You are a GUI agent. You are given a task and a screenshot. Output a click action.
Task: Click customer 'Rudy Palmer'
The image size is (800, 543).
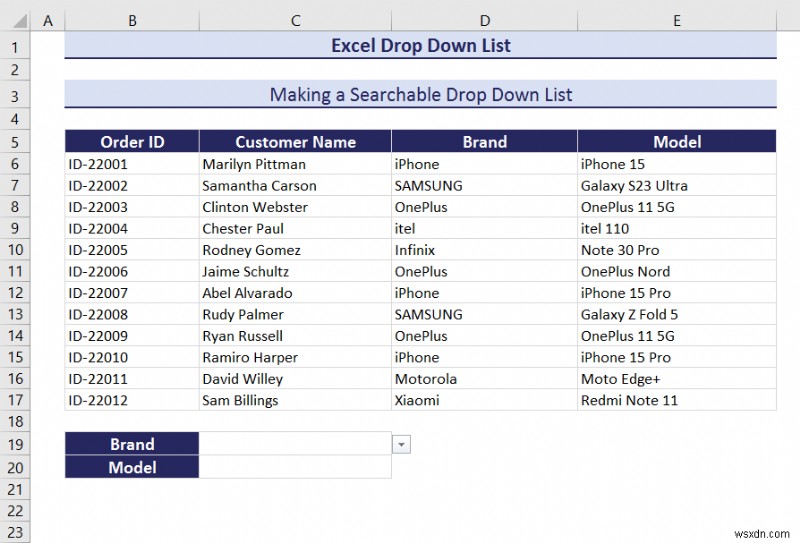pos(295,314)
